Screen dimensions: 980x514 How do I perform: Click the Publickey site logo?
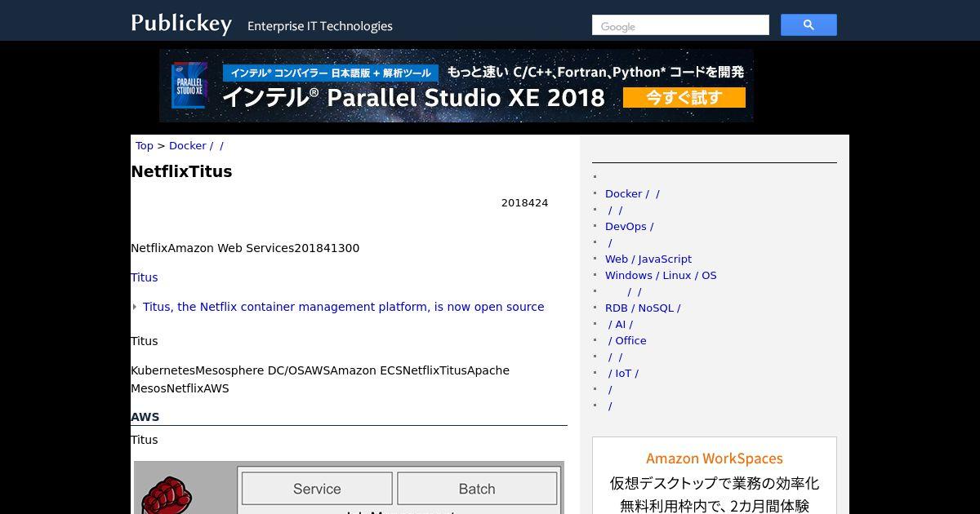181,23
